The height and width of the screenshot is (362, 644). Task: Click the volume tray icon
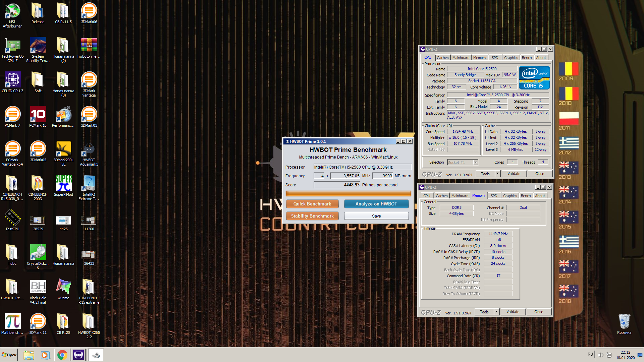click(600, 355)
